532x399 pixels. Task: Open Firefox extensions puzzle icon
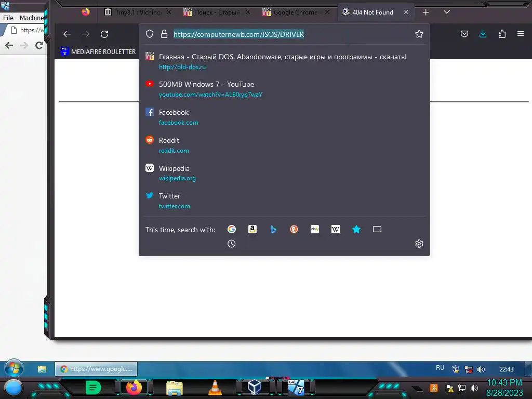(502, 34)
